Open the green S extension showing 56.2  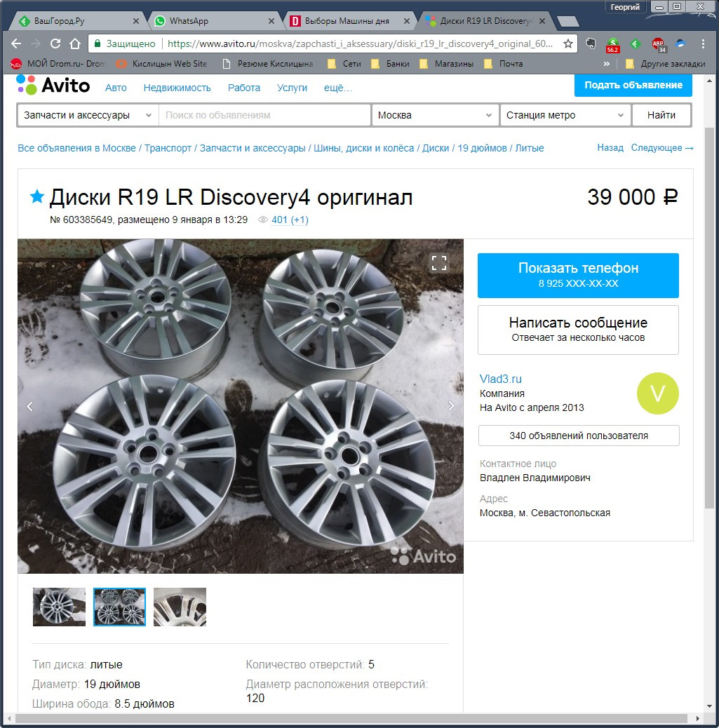click(612, 43)
